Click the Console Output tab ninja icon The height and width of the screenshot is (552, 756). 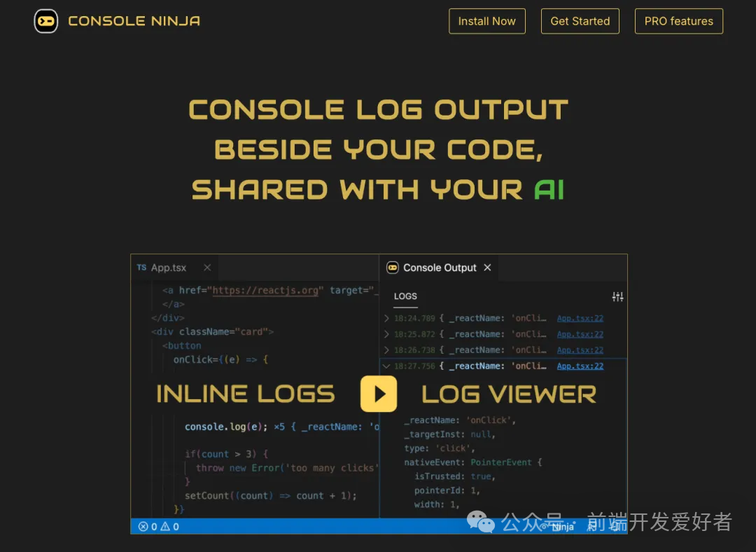pos(393,268)
